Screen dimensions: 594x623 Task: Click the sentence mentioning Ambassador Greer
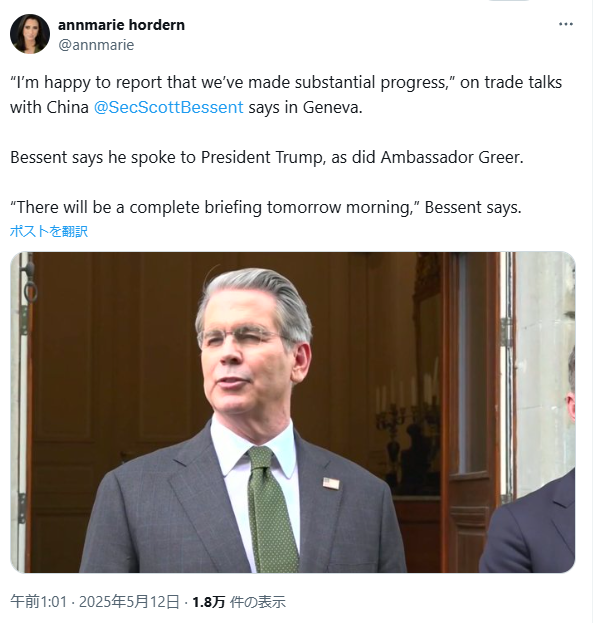[x=267, y=157]
